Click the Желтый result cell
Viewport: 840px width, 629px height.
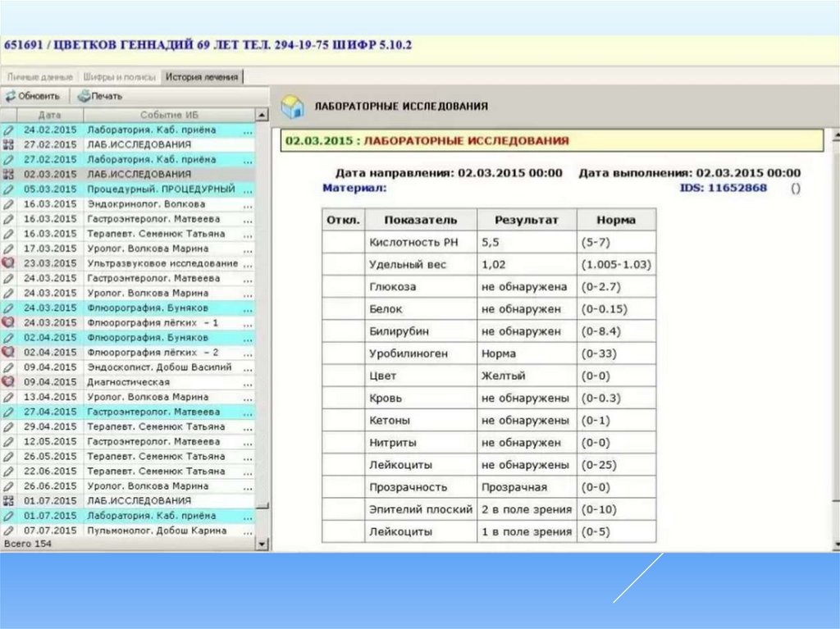[527, 376]
